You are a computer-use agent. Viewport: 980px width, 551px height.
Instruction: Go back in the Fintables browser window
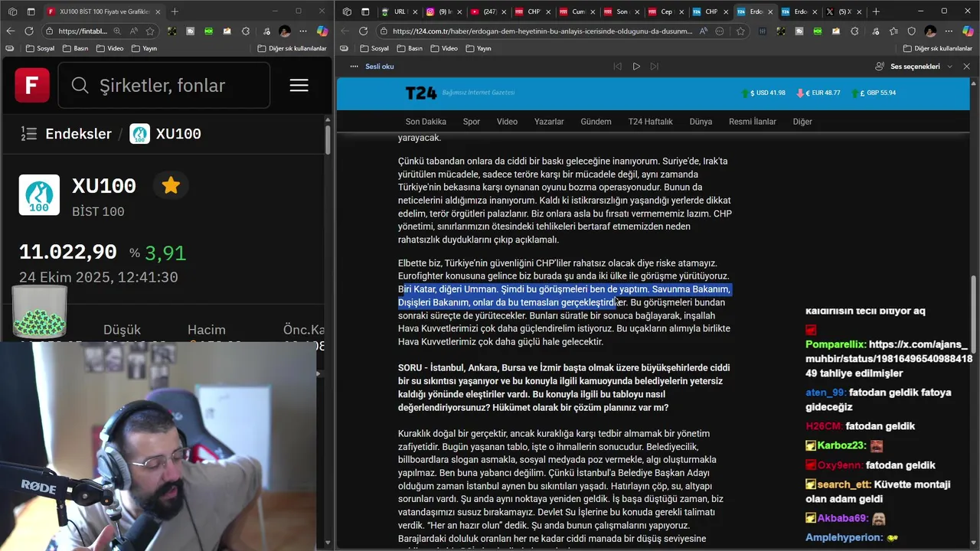pyautogui.click(x=11, y=31)
